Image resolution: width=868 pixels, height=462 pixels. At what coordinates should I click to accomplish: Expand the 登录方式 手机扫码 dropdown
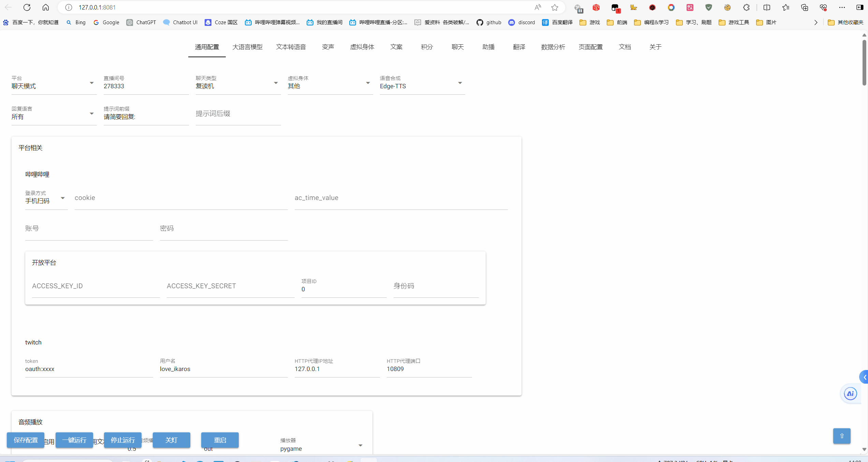click(46, 201)
